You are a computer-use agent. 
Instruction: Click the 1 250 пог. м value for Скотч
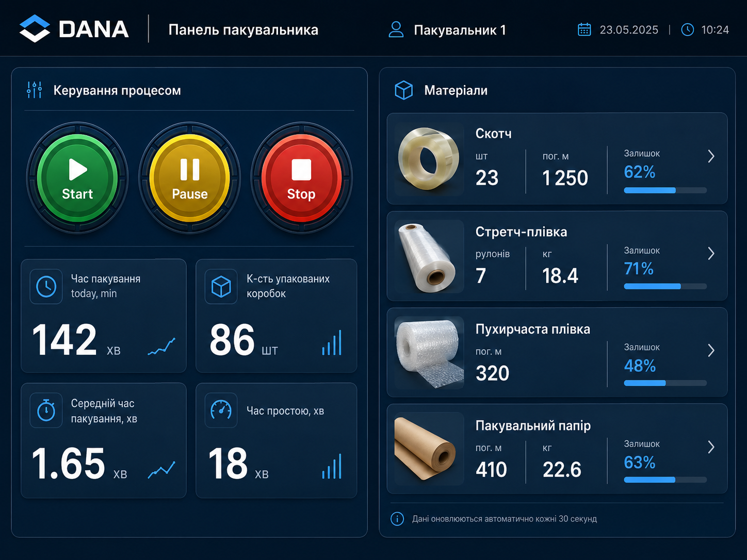click(565, 178)
